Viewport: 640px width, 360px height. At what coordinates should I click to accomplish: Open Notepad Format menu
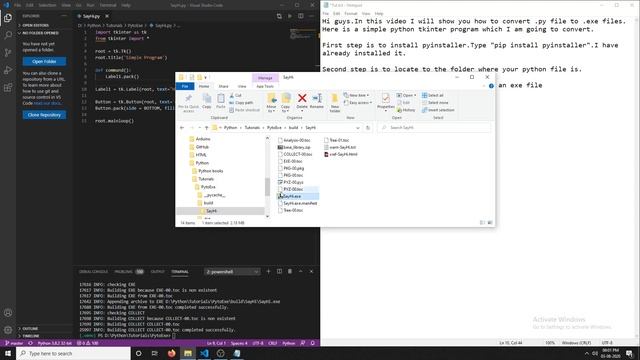coord(351,13)
